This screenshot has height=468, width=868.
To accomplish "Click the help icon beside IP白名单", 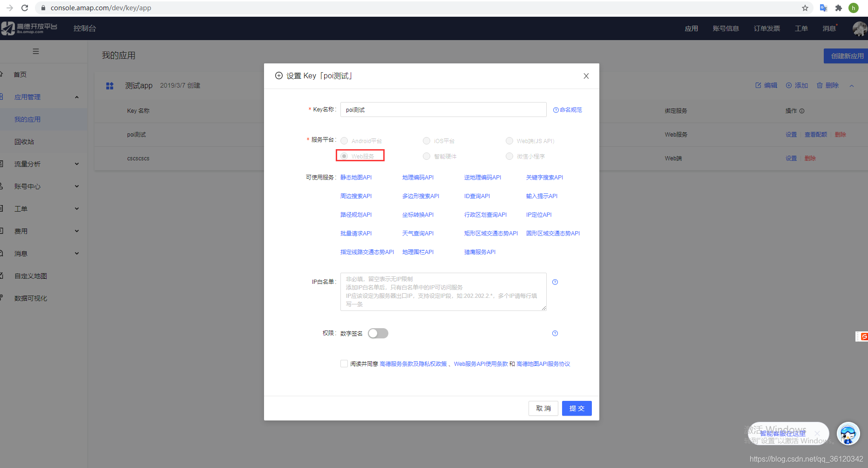I will click(555, 282).
